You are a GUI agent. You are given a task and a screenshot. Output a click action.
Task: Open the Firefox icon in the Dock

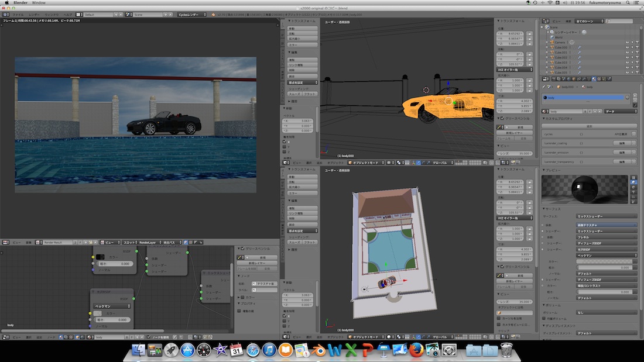416,350
